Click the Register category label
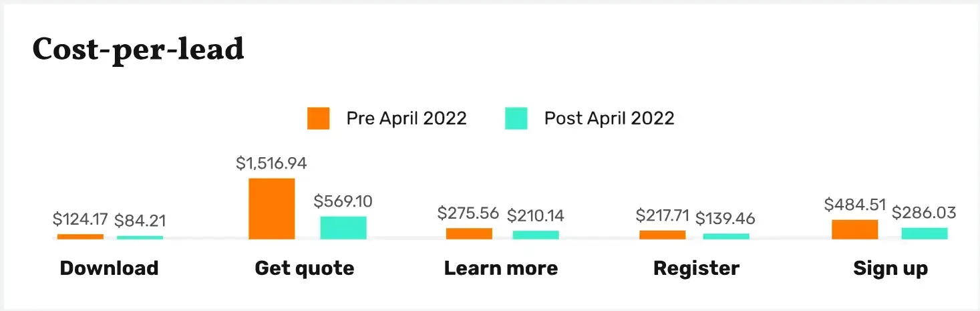 click(696, 269)
